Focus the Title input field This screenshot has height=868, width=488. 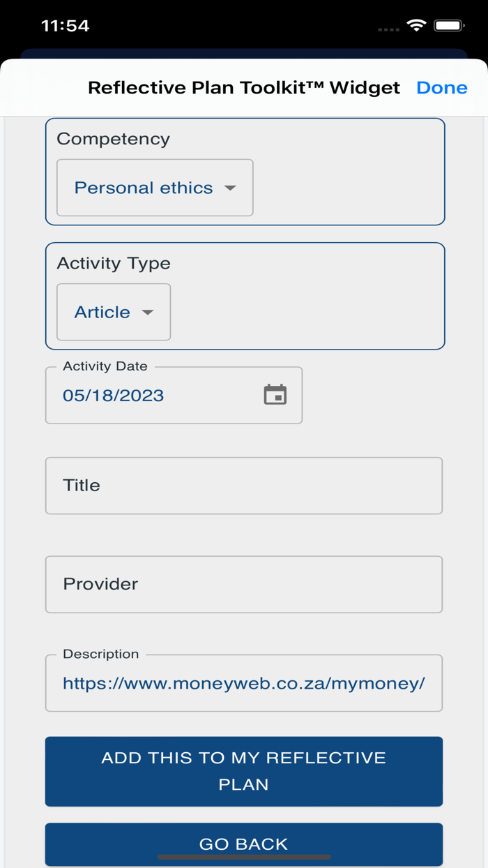click(x=244, y=485)
